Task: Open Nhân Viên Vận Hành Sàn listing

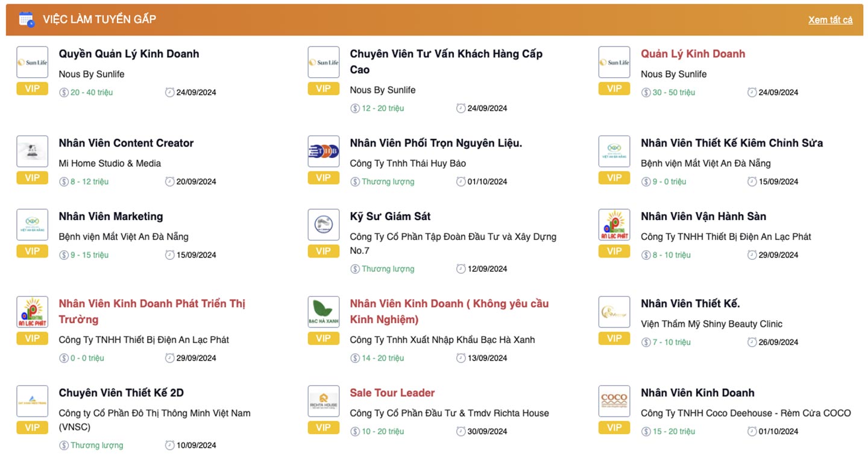Action: pos(703,216)
